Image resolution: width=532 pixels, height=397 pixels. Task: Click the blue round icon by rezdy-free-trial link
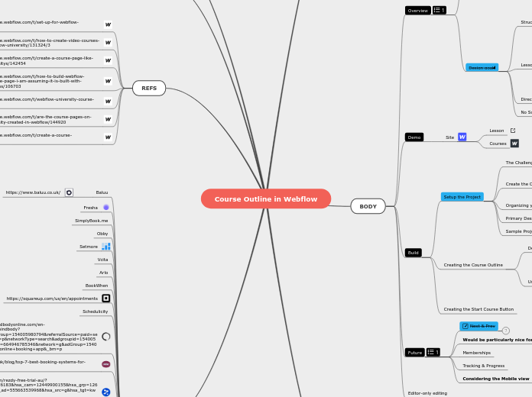[105, 392]
